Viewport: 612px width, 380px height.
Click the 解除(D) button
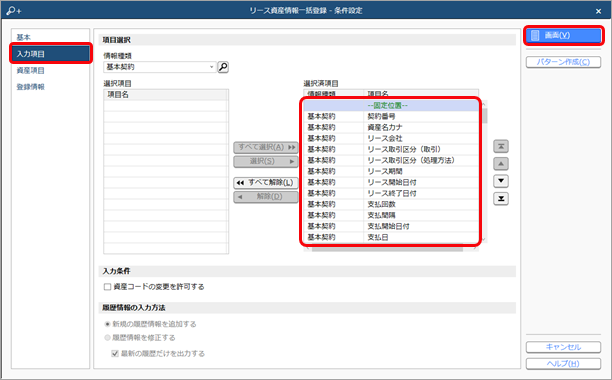(x=266, y=197)
